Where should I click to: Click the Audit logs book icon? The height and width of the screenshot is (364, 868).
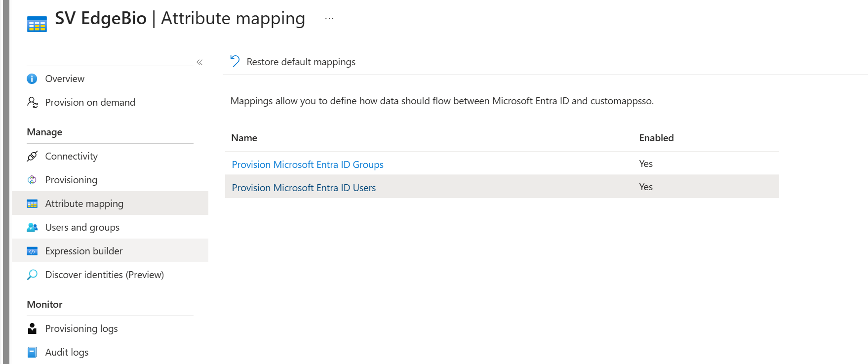(32, 352)
